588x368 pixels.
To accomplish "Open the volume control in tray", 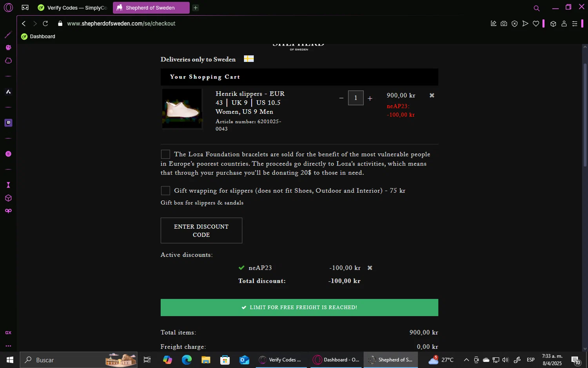I will click(505, 360).
